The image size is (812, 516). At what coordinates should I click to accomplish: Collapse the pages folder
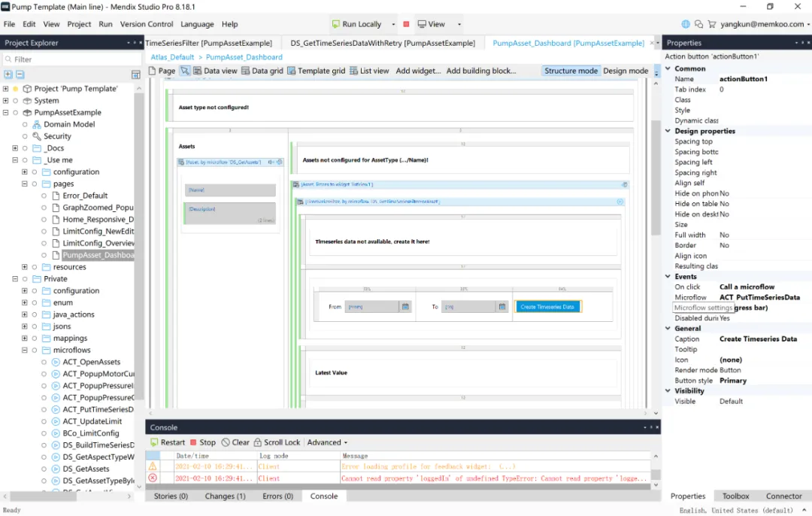coord(24,184)
